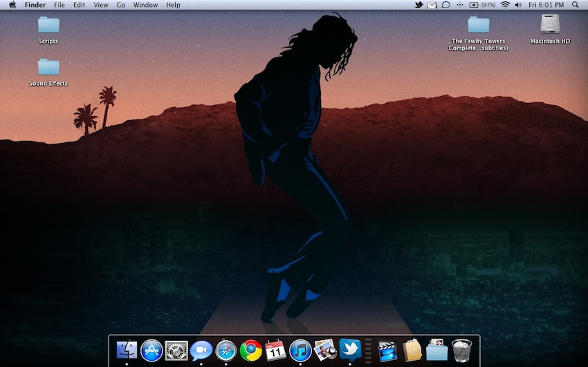Open iCal calendar showing 11 in Dock
This screenshot has height=367, width=588.
275,350
